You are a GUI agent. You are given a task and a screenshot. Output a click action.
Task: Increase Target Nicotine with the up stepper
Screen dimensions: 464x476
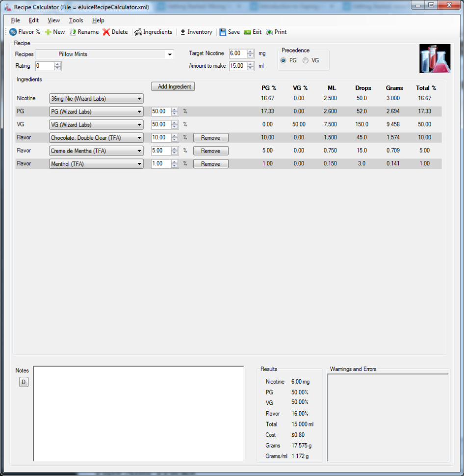(251, 51)
